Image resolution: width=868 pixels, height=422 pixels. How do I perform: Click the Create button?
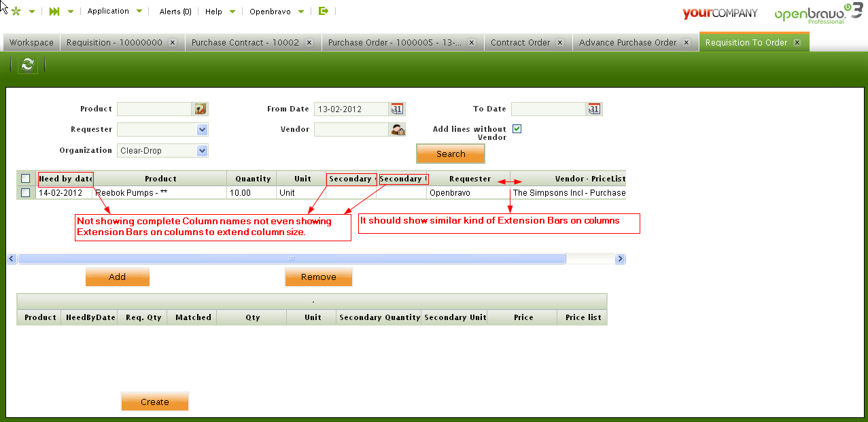155,402
